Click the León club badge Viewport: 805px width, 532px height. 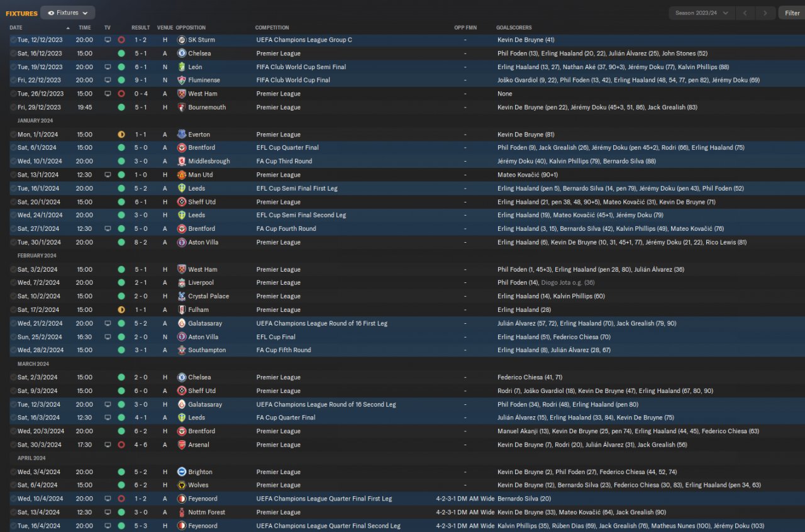click(x=182, y=67)
